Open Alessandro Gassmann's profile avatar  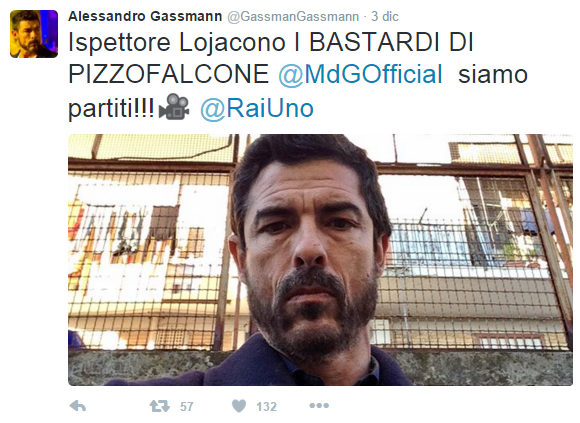tap(34, 34)
